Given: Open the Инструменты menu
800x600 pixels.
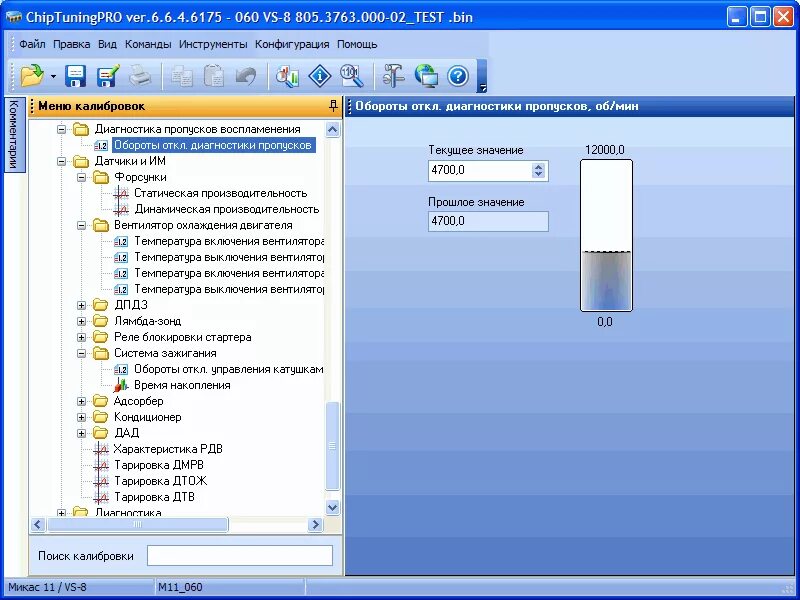Looking at the screenshot, I should coord(213,44).
